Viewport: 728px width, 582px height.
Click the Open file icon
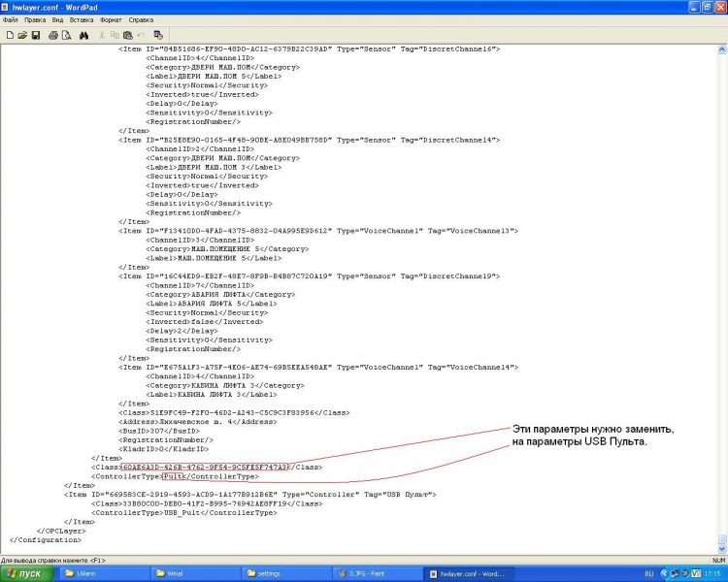21,35
